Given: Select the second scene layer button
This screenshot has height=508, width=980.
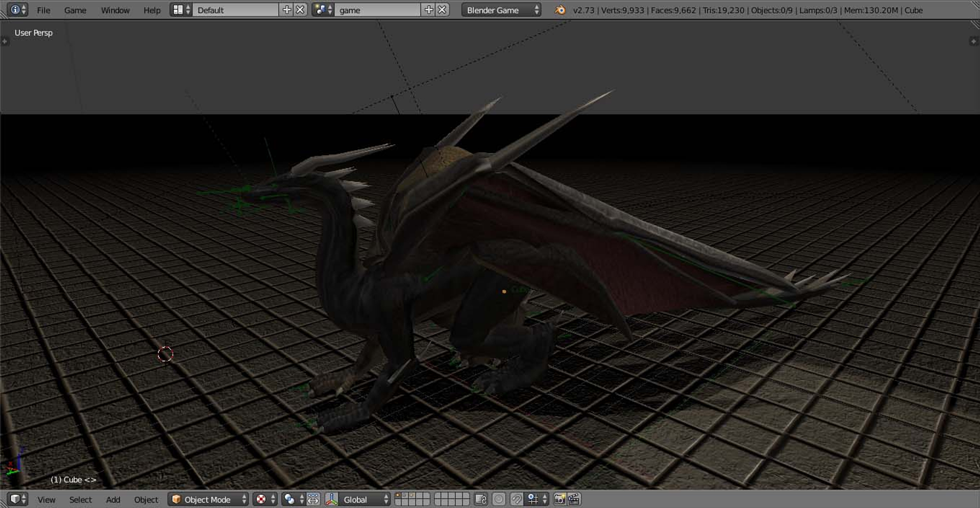Looking at the screenshot, I should click(x=405, y=496).
